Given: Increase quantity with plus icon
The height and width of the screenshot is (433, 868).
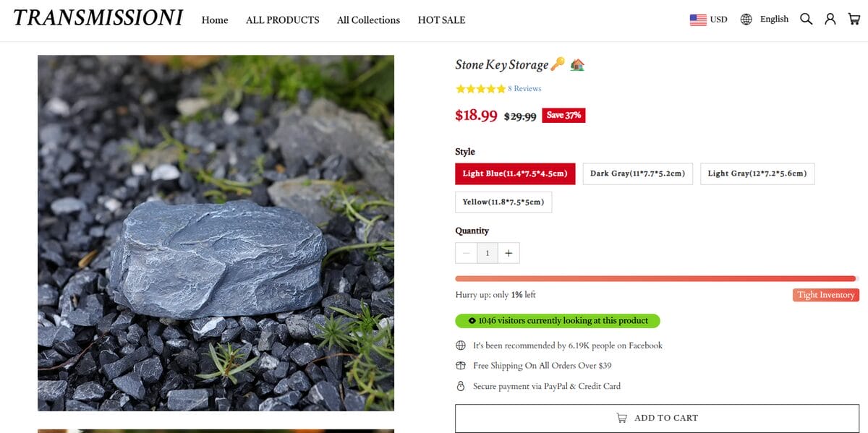Looking at the screenshot, I should pos(509,253).
